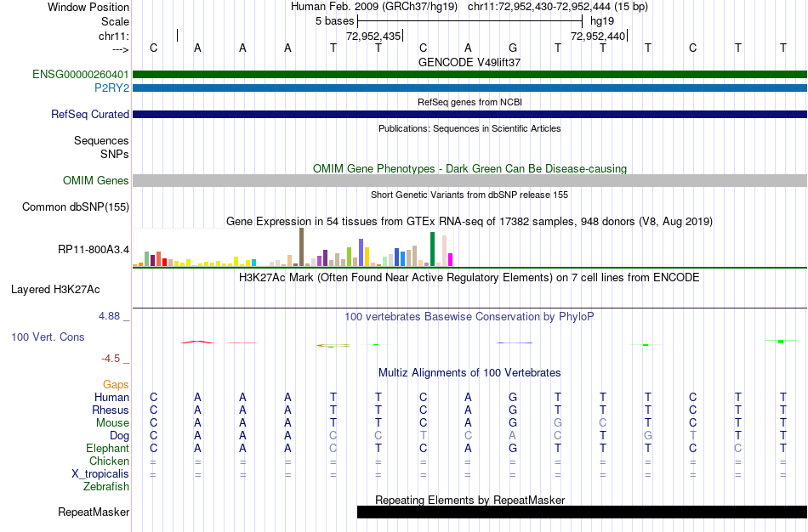808x532 pixels.
Task: Click Short Genetic Variants from dbSNP title
Action: 469,195
